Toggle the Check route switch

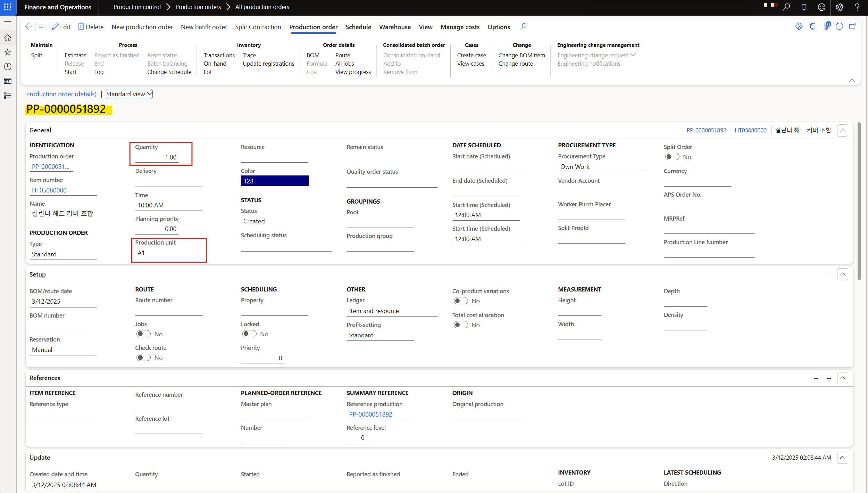143,358
